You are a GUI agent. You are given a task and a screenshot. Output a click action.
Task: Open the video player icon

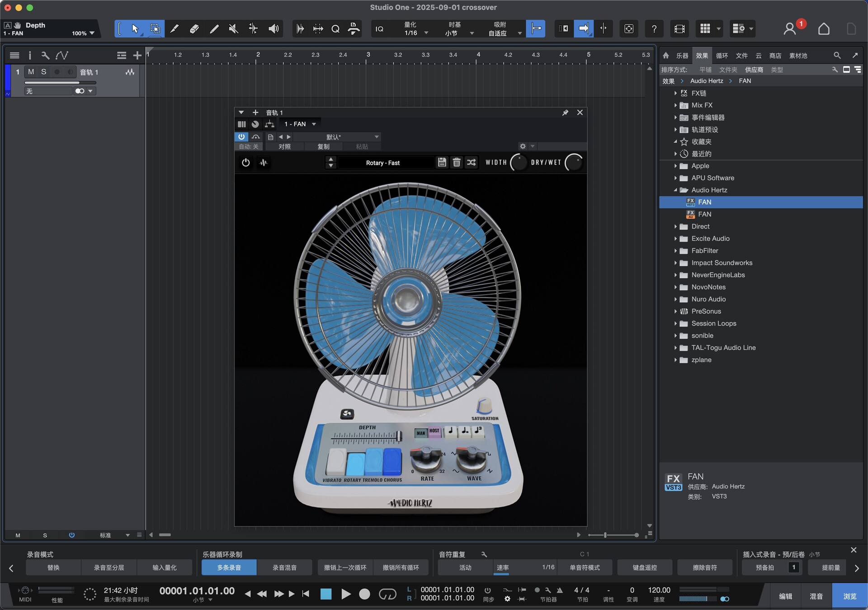tap(679, 29)
